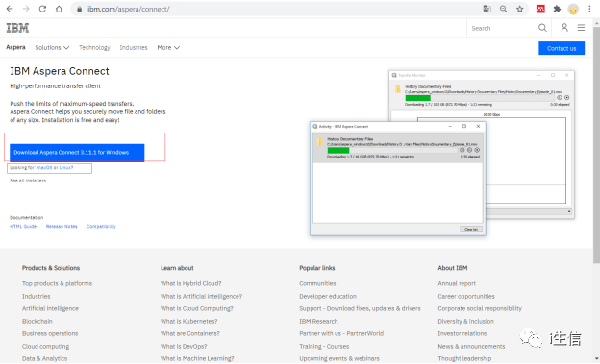Click the See all installers link
Screen dimensions: 600x364
[x=28, y=181]
